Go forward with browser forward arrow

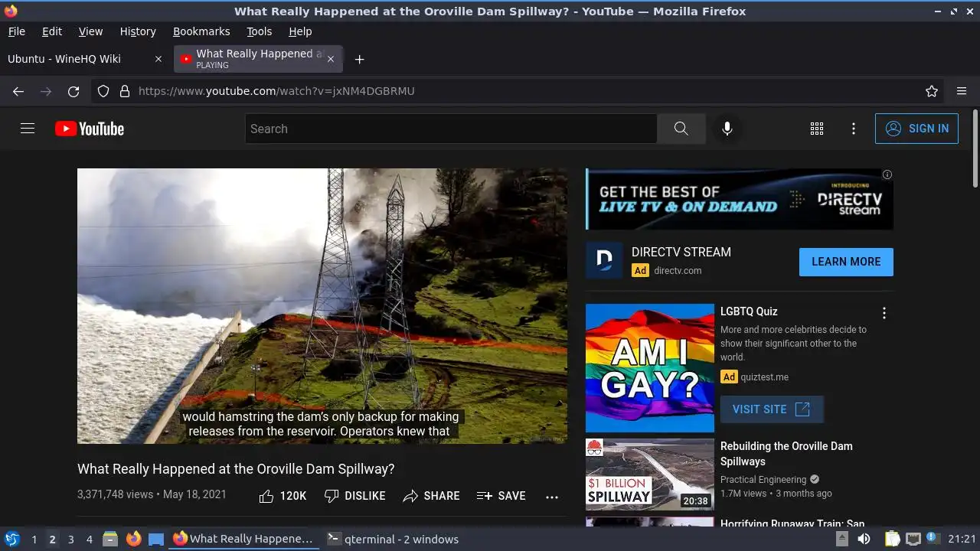point(46,91)
